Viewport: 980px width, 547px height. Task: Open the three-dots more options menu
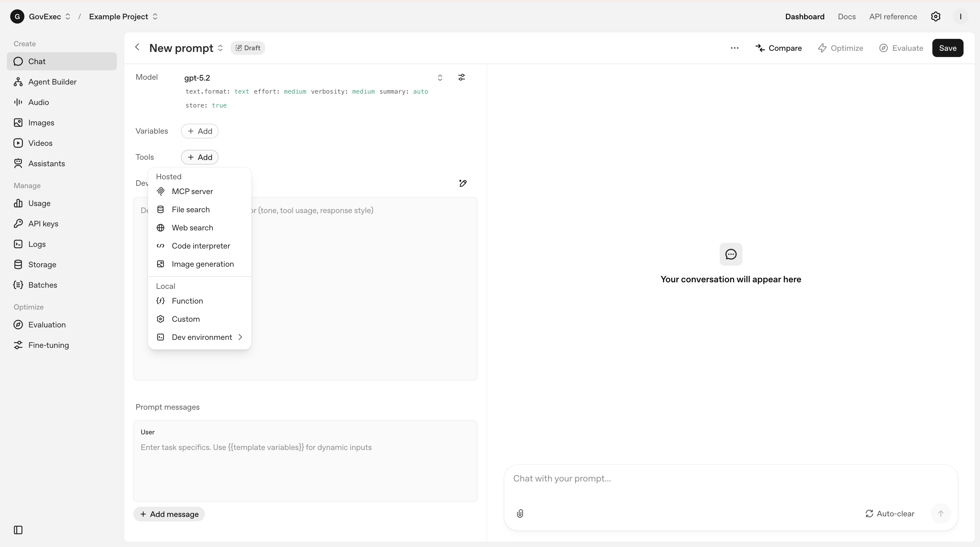pos(735,48)
